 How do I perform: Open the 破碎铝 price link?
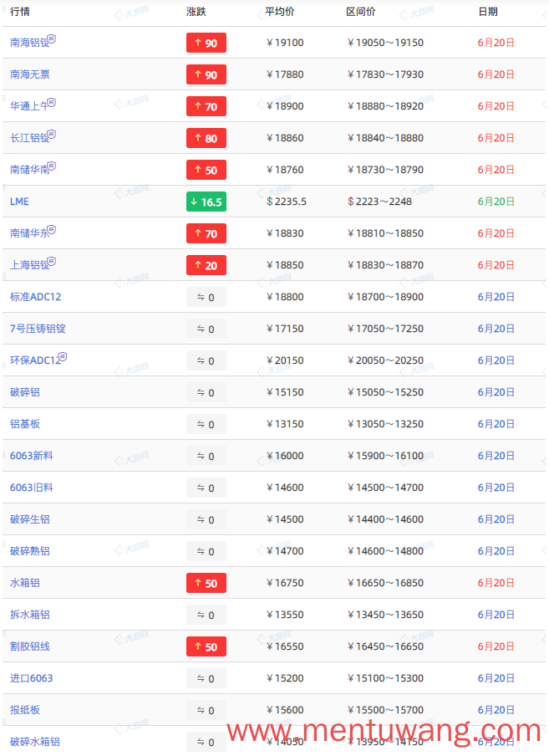pyautogui.click(x=25, y=392)
